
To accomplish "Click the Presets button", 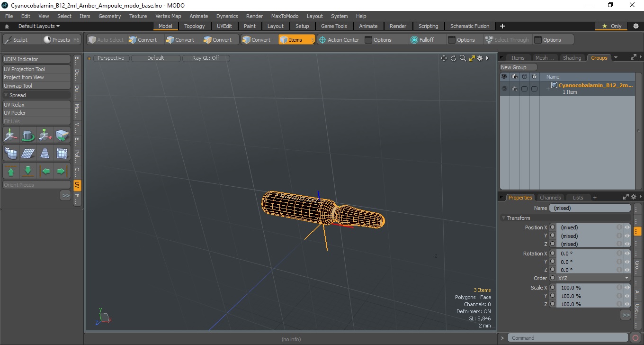I will click(61, 40).
